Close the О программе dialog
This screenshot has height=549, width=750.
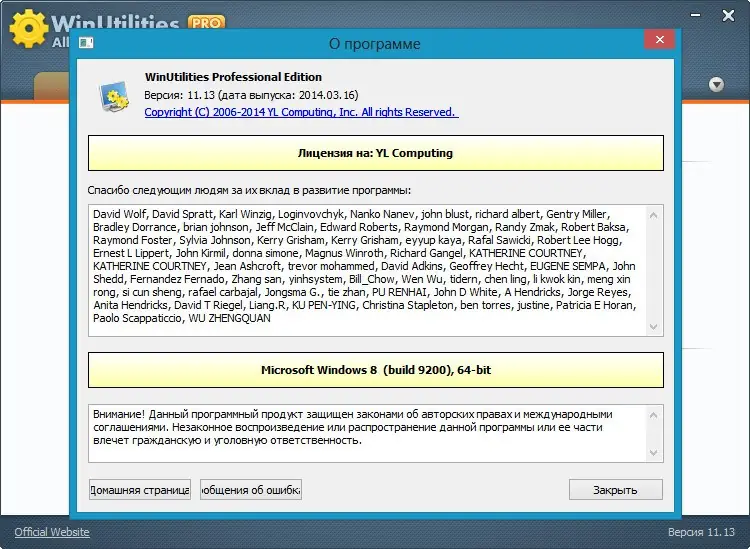coord(660,40)
